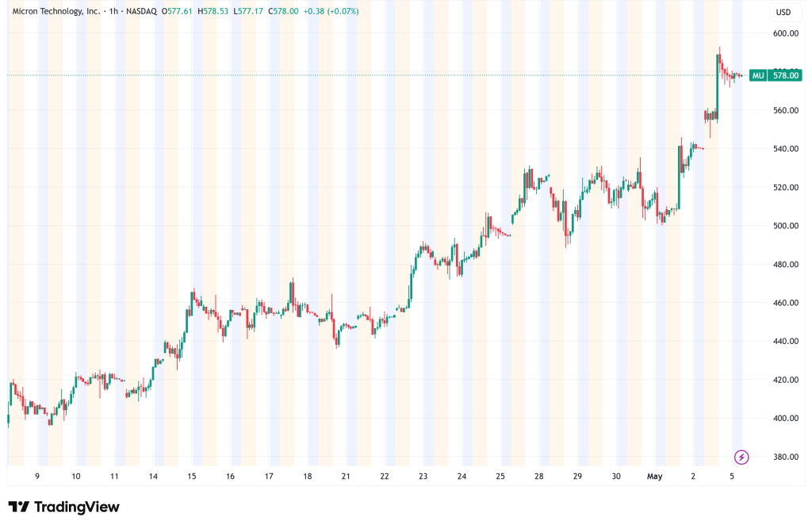Screen dimensions: 812x528
Task: Click the 520.00 price axis label
Action: point(786,187)
